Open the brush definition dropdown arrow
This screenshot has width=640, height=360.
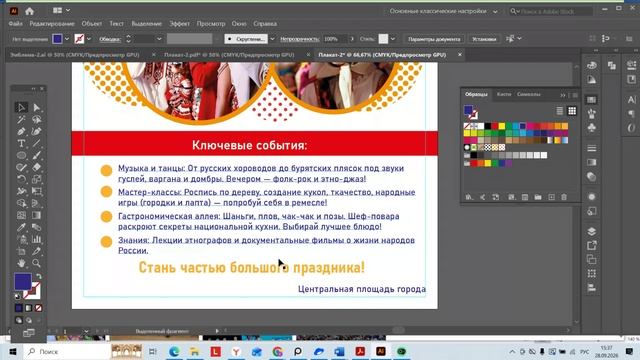point(272,39)
